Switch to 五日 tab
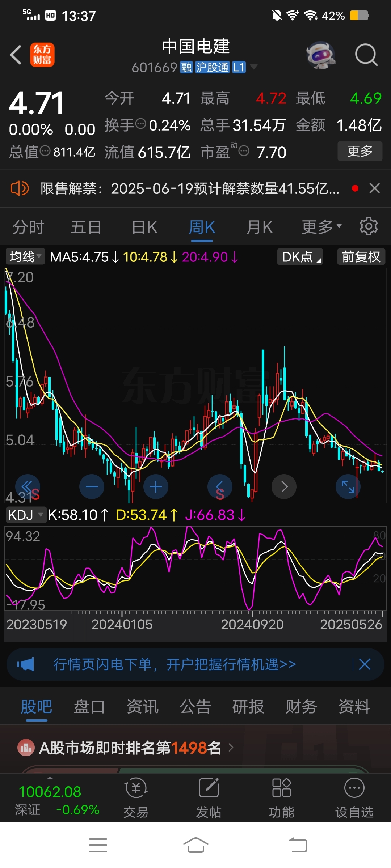This screenshot has height=868, width=391. coord(86,227)
